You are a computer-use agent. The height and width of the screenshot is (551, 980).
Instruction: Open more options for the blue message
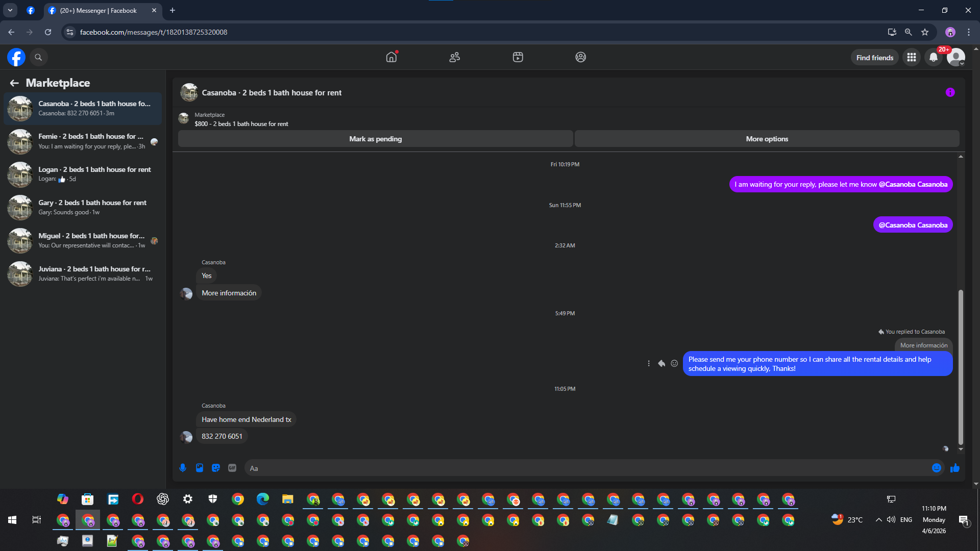649,364
